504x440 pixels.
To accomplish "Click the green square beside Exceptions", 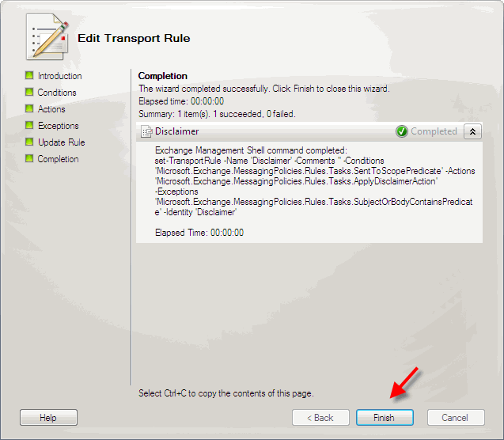I will coord(29,125).
